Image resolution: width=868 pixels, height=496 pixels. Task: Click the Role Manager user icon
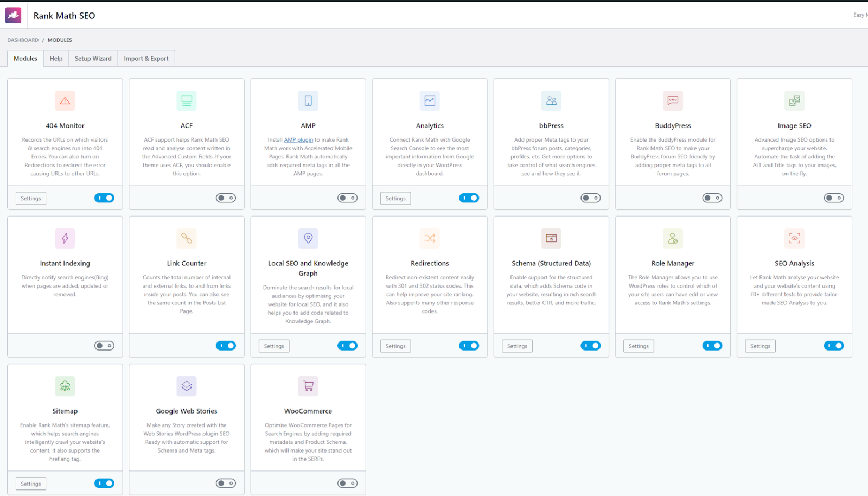(x=673, y=238)
